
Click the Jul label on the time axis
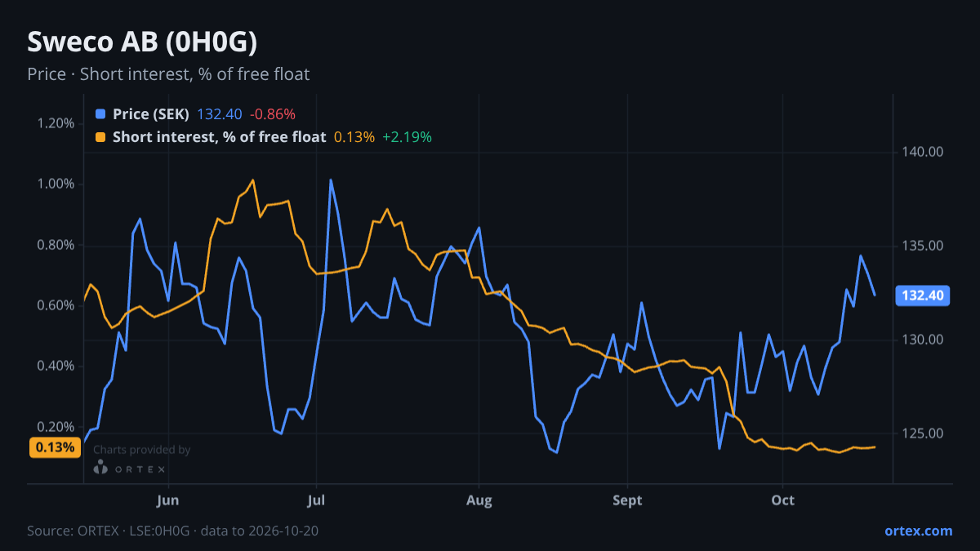coord(317,500)
